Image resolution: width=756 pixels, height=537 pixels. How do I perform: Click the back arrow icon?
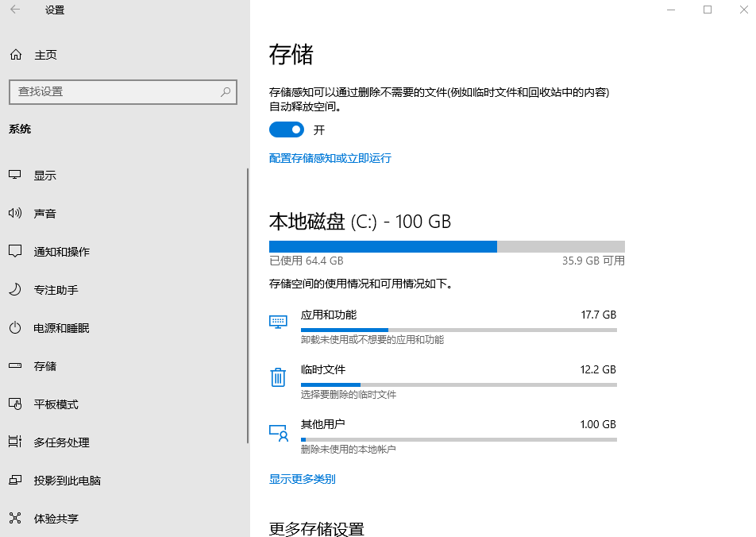click(x=15, y=10)
